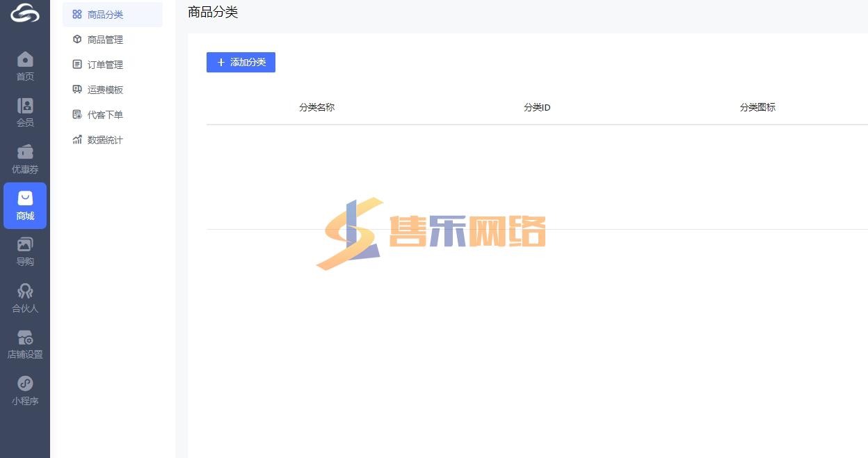This screenshot has width=868, height=458.
Task: Click the 导购 label in sidebar
Action: click(25, 262)
